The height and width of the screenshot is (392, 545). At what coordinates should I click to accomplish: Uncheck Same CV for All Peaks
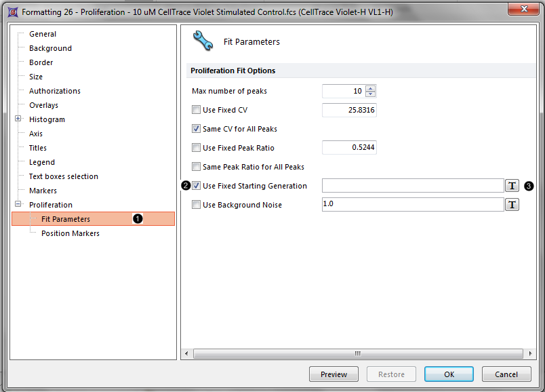[x=197, y=129]
